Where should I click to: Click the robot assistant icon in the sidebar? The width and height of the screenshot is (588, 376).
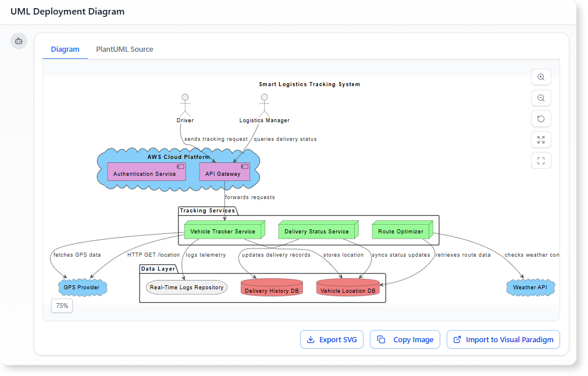[19, 41]
